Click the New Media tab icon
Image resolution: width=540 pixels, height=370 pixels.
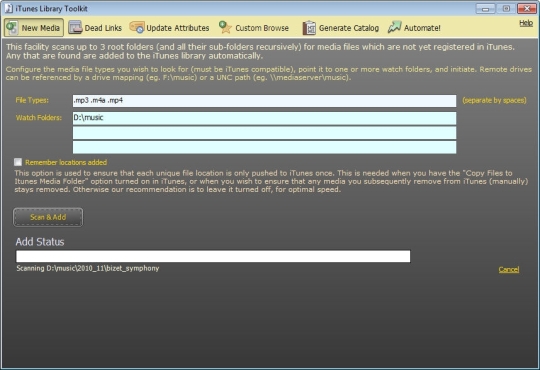(x=12, y=28)
